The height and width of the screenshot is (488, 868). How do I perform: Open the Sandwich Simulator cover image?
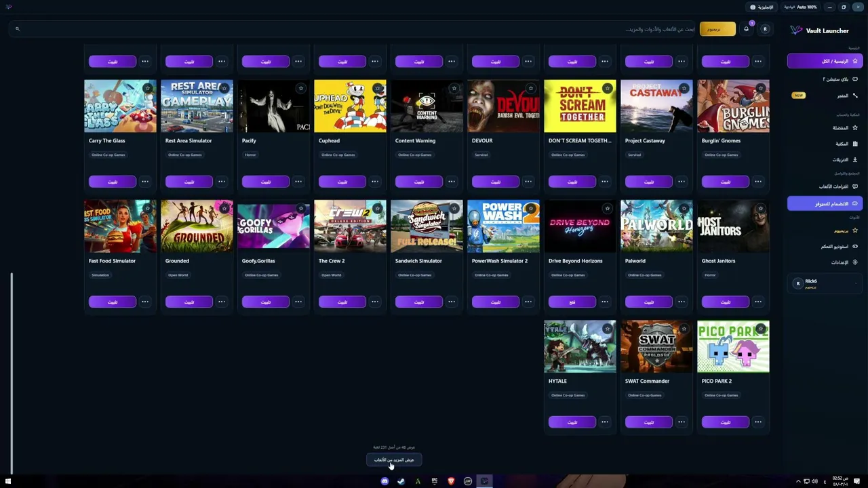427,226
